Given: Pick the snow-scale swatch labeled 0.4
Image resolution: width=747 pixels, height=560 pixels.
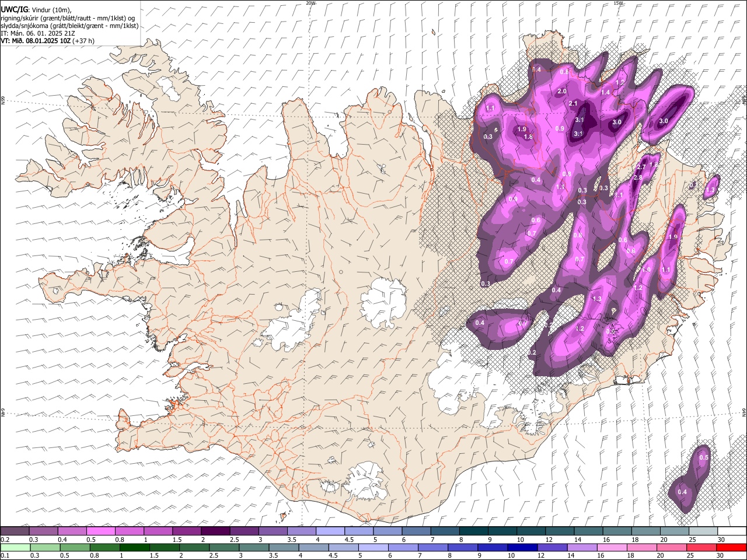Looking at the screenshot, I should pyautogui.click(x=72, y=531).
